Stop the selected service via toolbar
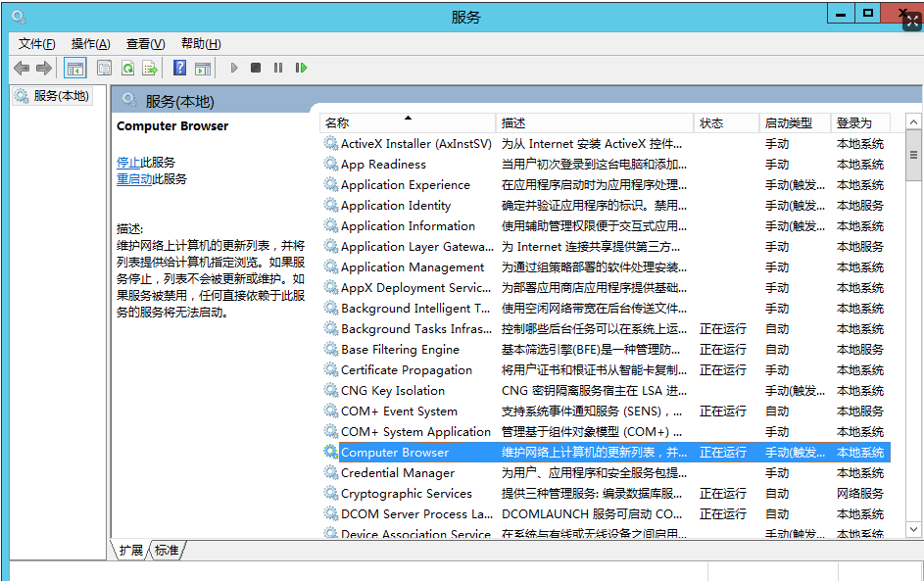The width and height of the screenshot is (924, 581). coord(255,68)
